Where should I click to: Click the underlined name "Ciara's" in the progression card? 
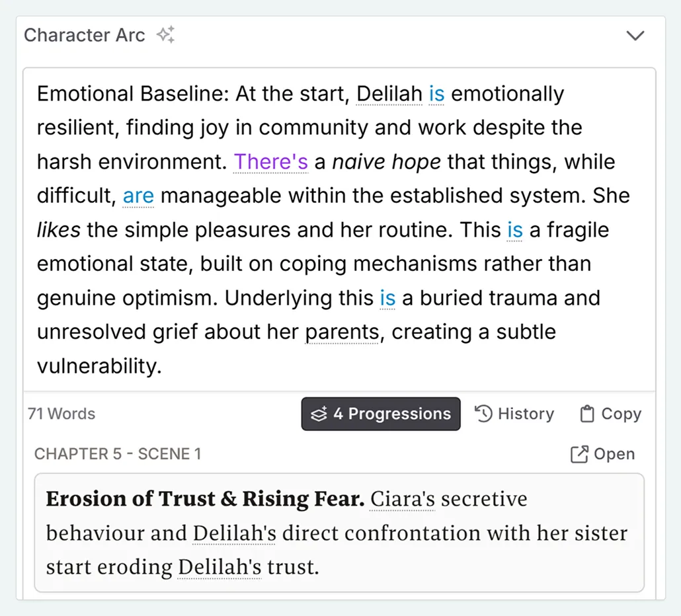pyautogui.click(x=403, y=499)
